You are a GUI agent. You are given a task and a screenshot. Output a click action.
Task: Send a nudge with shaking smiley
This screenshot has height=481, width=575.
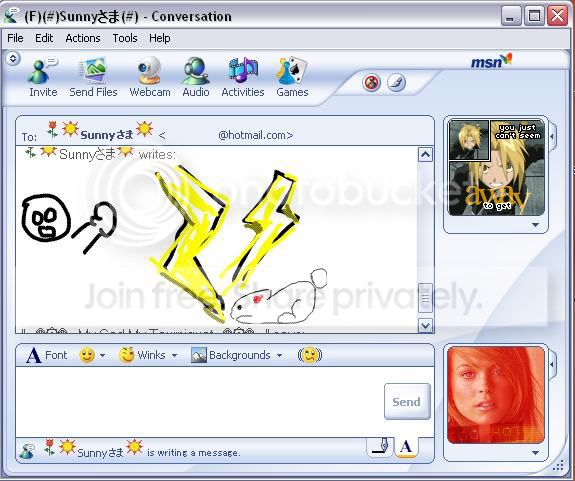click(x=310, y=355)
